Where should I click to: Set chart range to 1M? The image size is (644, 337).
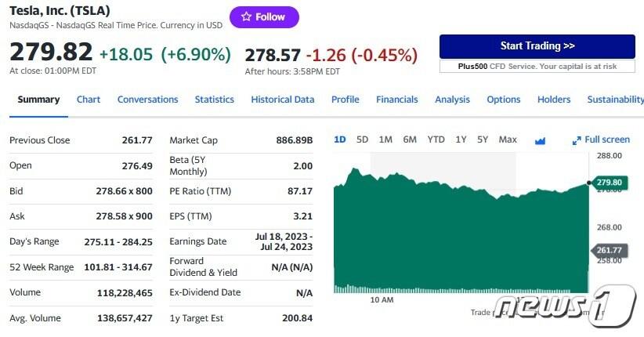(x=385, y=140)
